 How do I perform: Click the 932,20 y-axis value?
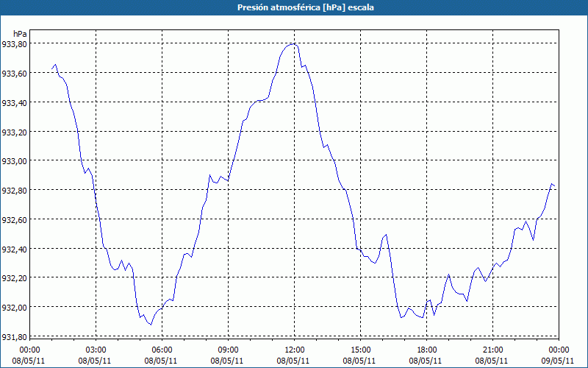tap(14, 278)
